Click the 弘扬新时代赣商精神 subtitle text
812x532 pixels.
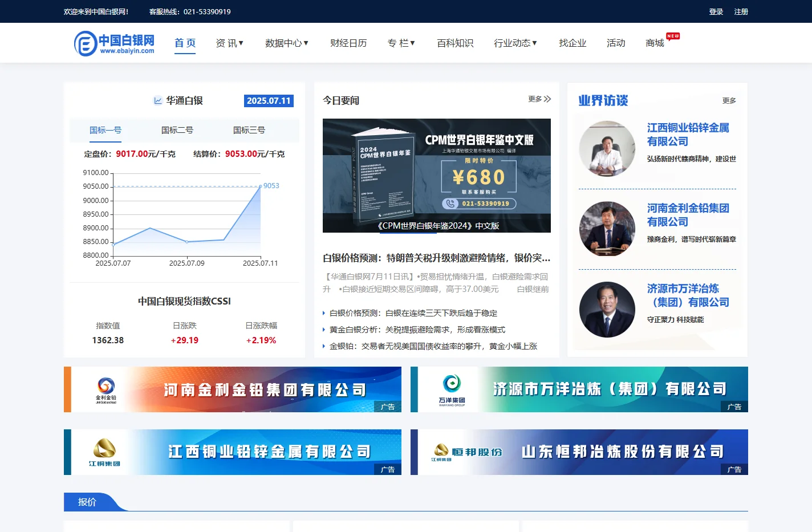[692, 159]
